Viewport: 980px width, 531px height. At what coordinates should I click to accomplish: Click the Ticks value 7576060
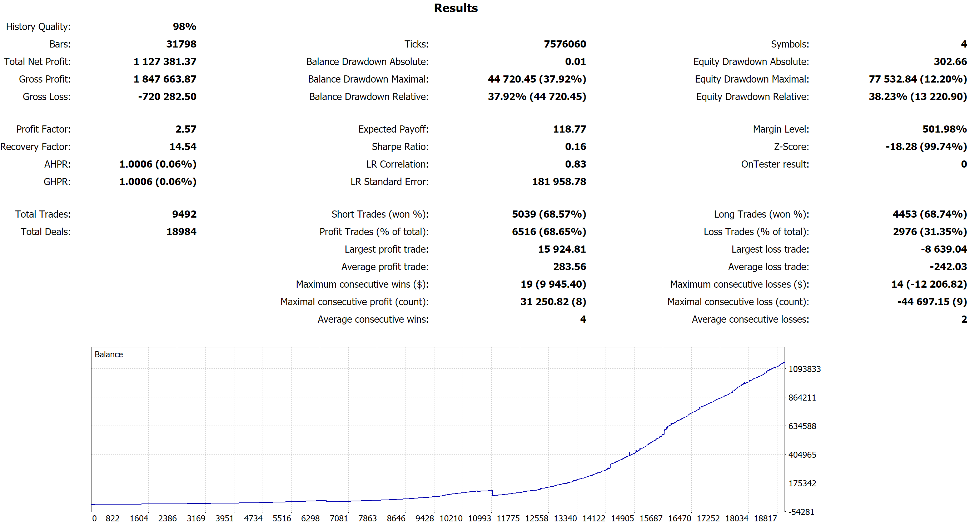(x=564, y=44)
